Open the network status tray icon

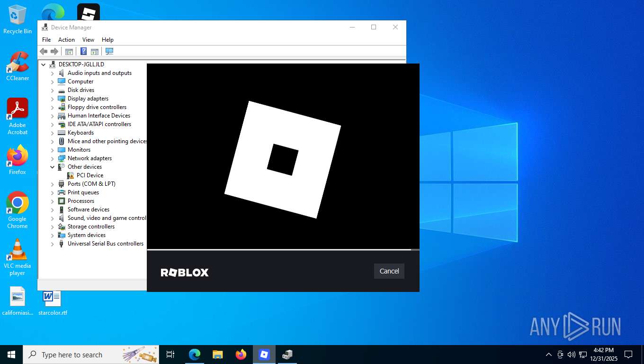[583, 355]
